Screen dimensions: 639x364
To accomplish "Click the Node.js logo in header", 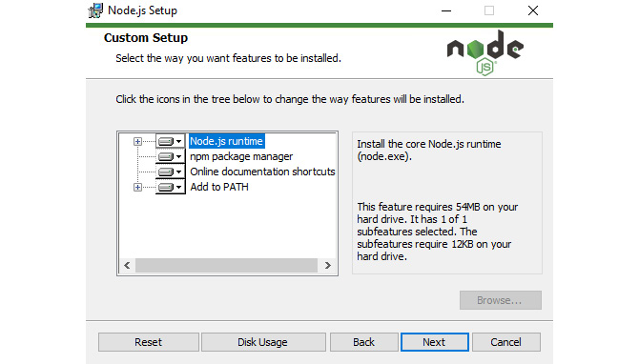I will [x=484, y=52].
